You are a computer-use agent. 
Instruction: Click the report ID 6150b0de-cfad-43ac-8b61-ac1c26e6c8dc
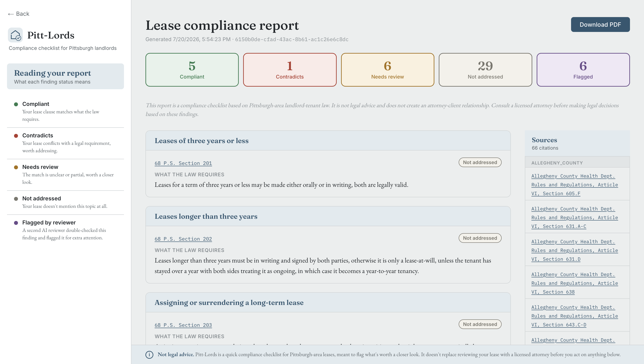292,39
